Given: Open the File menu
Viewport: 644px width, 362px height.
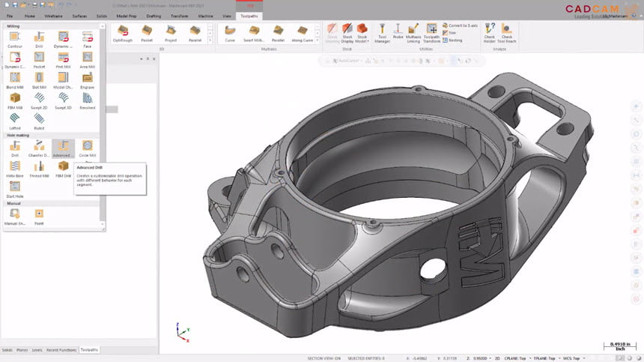Looking at the screenshot, I should (x=10, y=16).
